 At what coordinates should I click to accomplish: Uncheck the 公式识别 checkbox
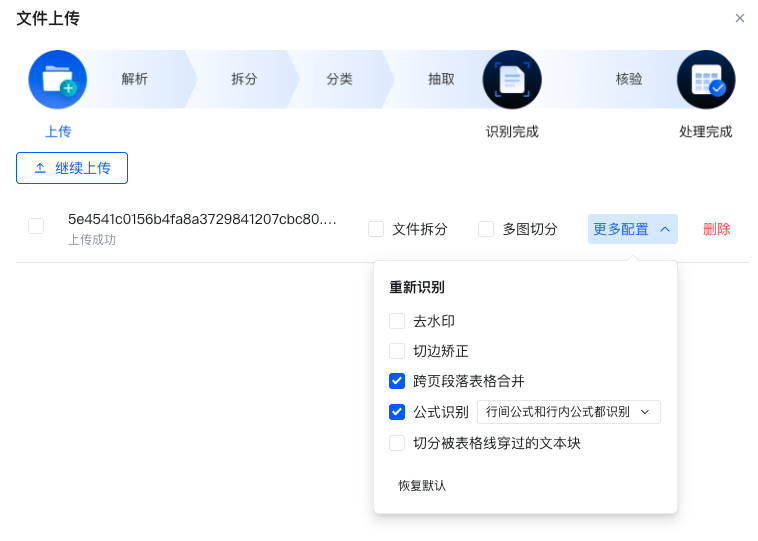(x=397, y=412)
